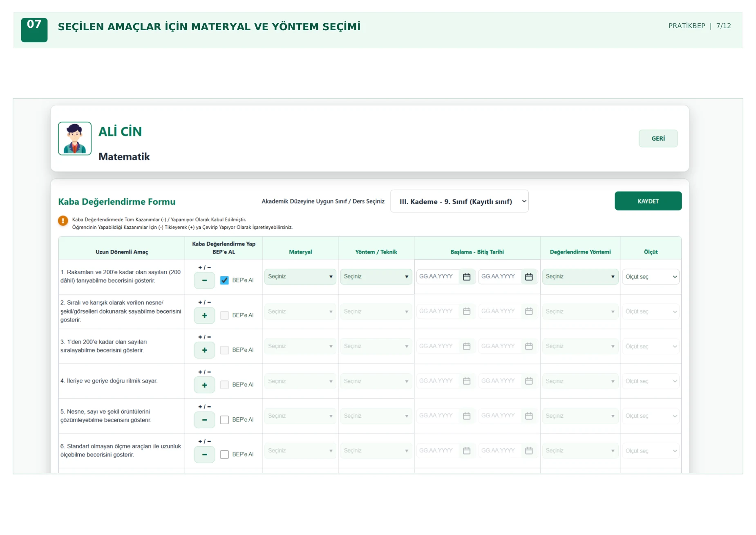The height and width of the screenshot is (535, 756).
Task: Click Ali Cin's student avatar
Action: pyautogui.click(x=75, y=139)
